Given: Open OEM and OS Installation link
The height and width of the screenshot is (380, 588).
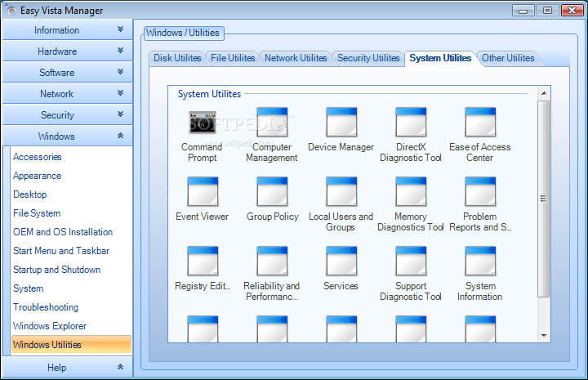Looking at the screenshot, I should 63,232.
